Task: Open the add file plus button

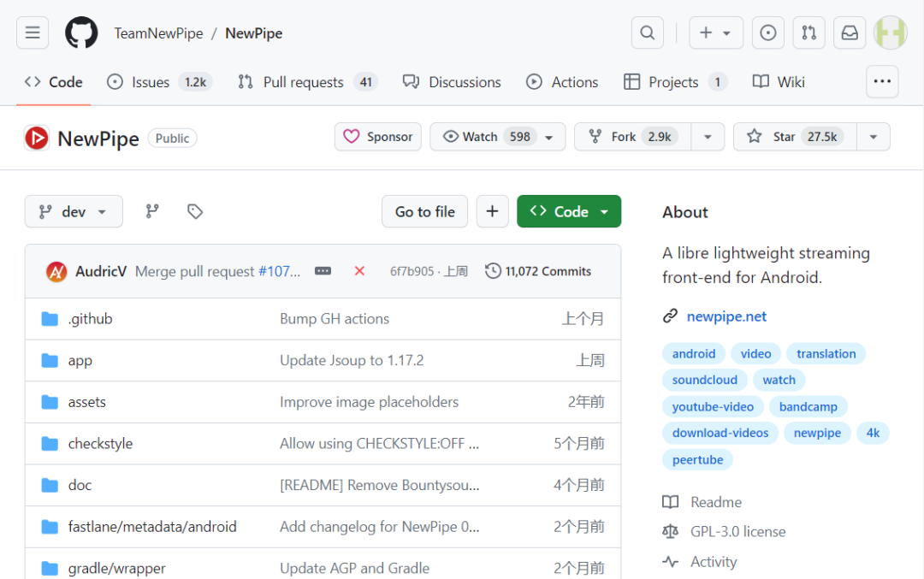Action: pos(492,211)
